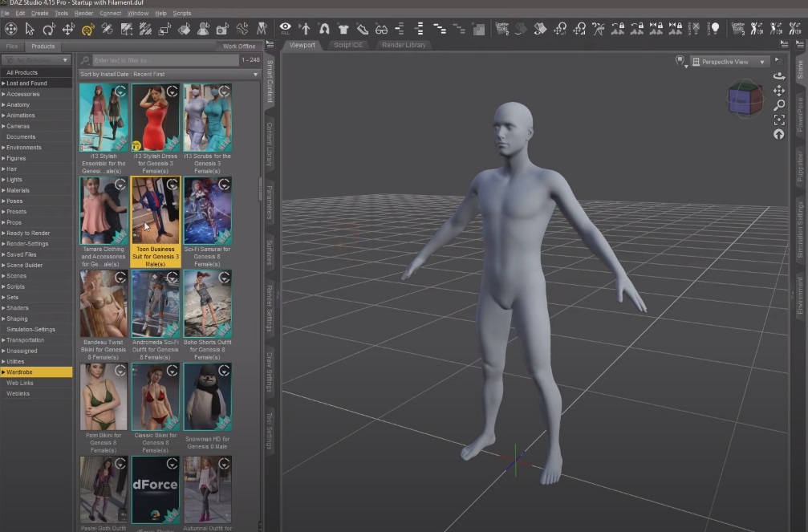808x532 pixels.
Task: Click the Scene Tools 2 icon
Action: pos(502,28)
